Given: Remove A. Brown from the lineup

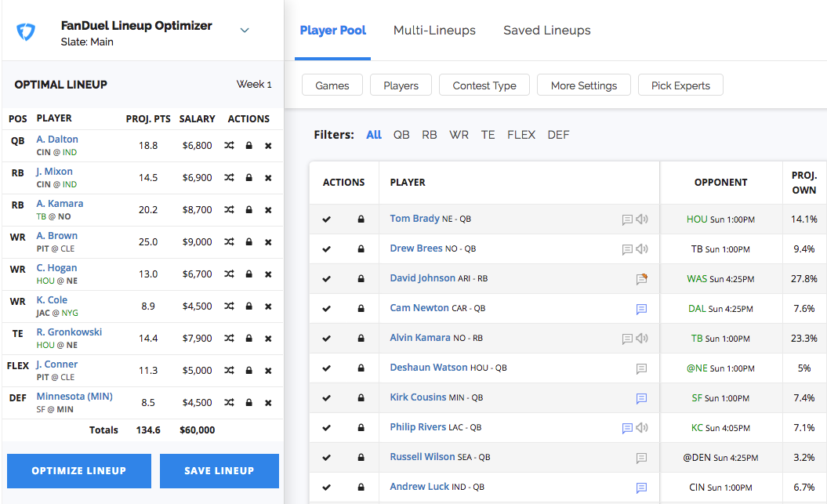Looking at the screenshot, I should point(268,242).
